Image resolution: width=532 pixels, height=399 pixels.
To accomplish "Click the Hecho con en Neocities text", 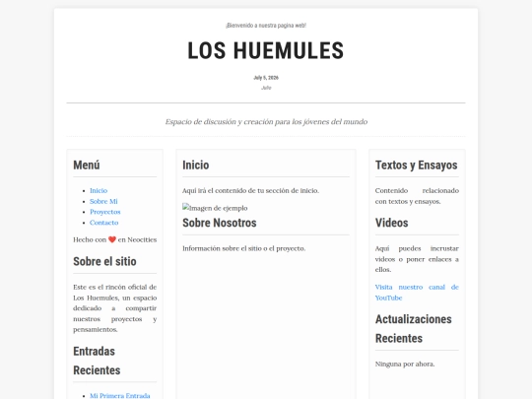I will click(x=115, y=239).
